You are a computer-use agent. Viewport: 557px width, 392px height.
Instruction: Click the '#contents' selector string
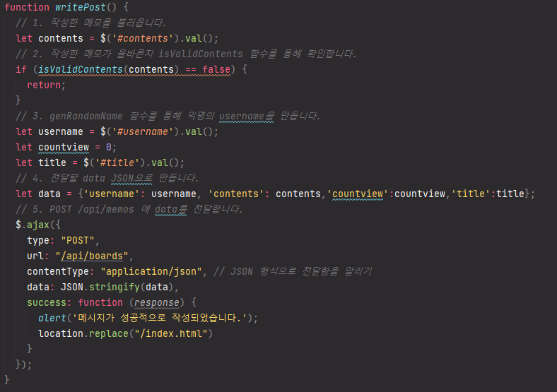point(143,38)
